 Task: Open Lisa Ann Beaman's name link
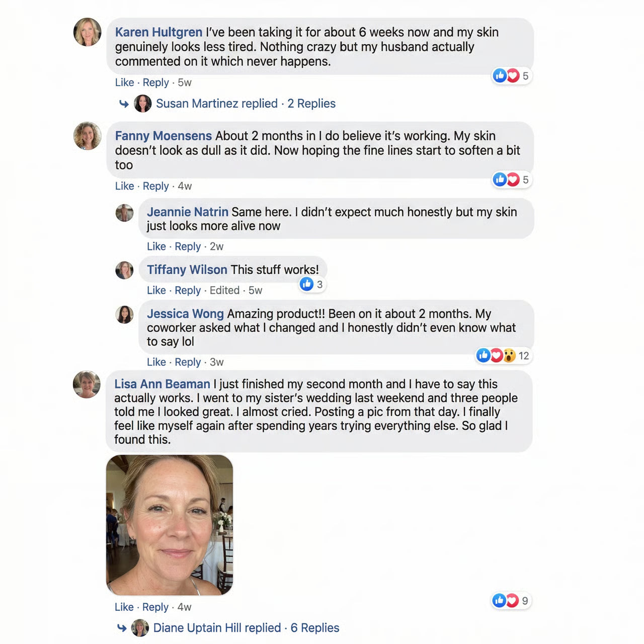(162, 384)
